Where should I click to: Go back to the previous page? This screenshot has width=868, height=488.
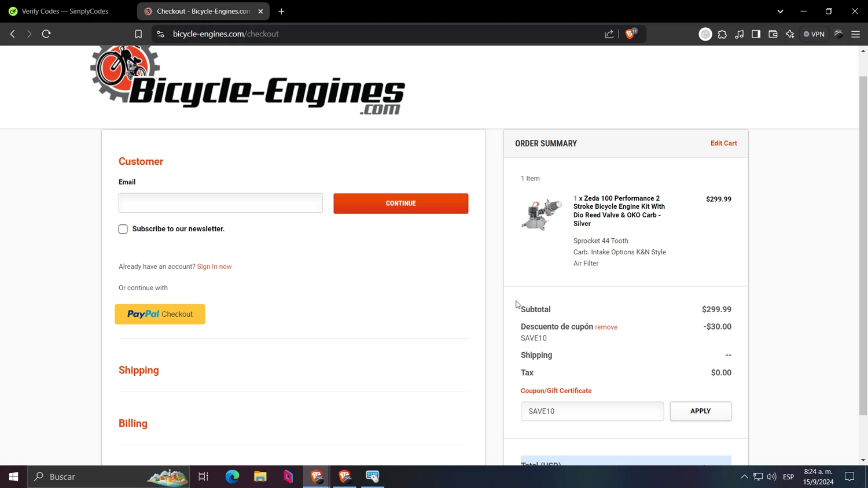pos(13,34)
